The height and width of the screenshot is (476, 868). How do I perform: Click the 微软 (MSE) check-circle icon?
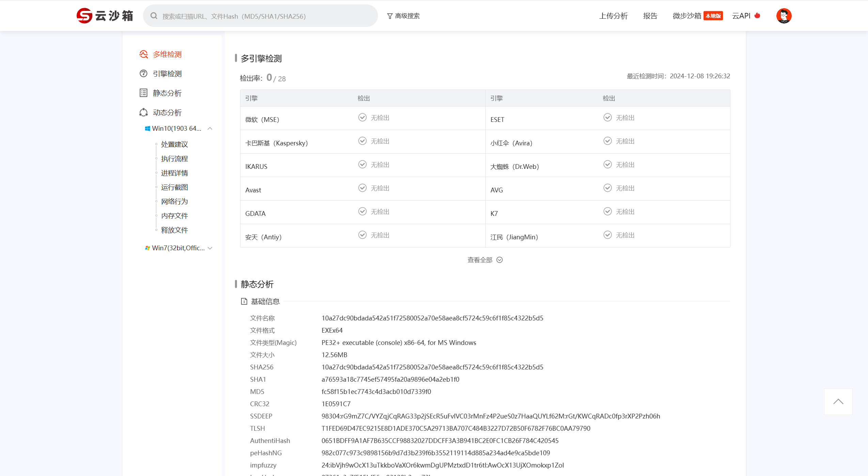coord(362,117)
